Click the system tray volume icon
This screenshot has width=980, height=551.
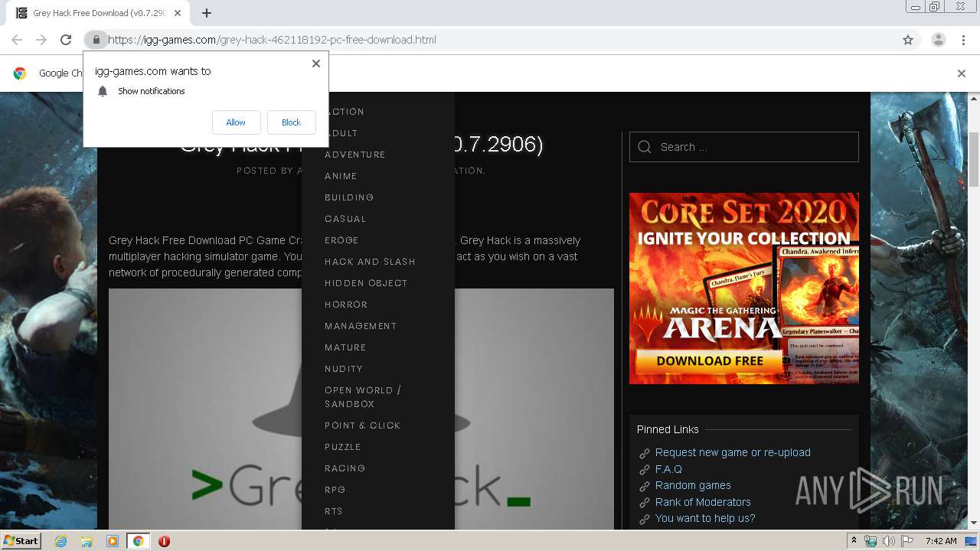click(889, 541)
